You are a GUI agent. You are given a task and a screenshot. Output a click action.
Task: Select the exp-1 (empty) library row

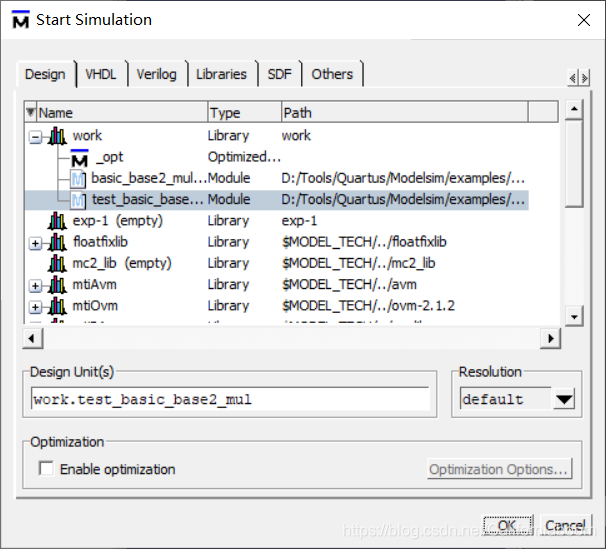click(276, 221)
